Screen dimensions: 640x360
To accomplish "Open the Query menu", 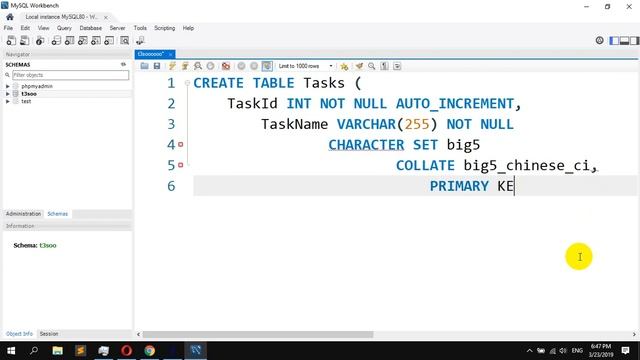I will pyautogui.click(x=64, y=28).
